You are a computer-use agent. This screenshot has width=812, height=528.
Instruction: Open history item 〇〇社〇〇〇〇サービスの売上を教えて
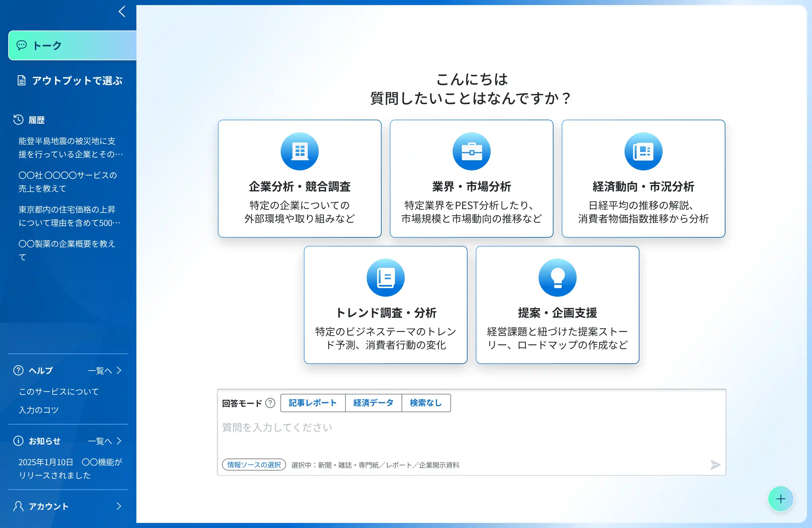tap(68, 181)
